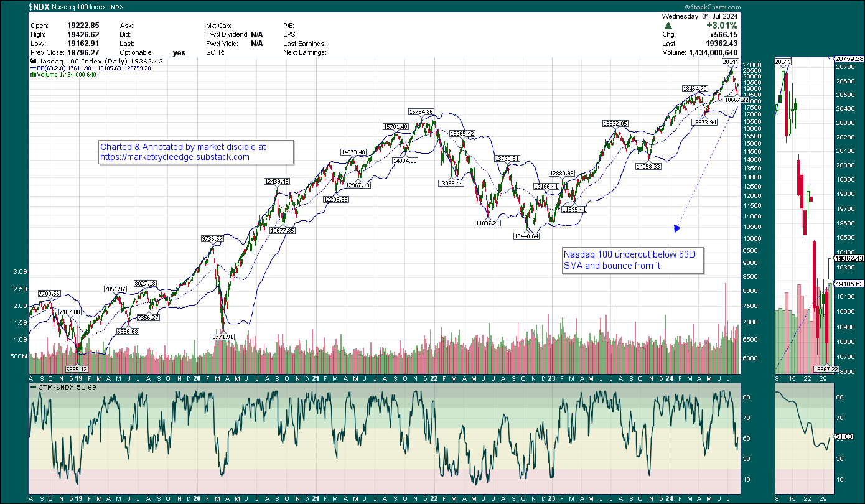865x504 pixels.
Task: Click the 12208.39 price label
Action: point(335,199)
